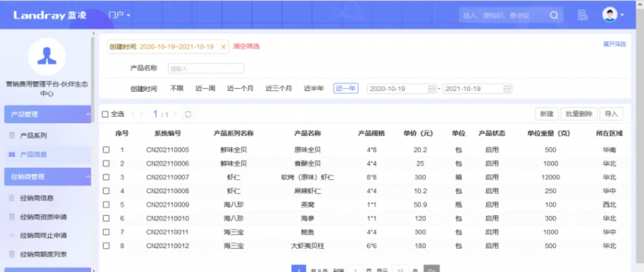This screenshot has height=272, width=644.
Task: Check the row for CN202110005
Action: click(x=106, y=150)
